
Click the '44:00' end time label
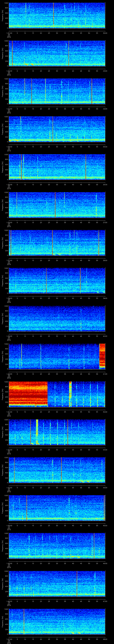click(x=105, y=488)
